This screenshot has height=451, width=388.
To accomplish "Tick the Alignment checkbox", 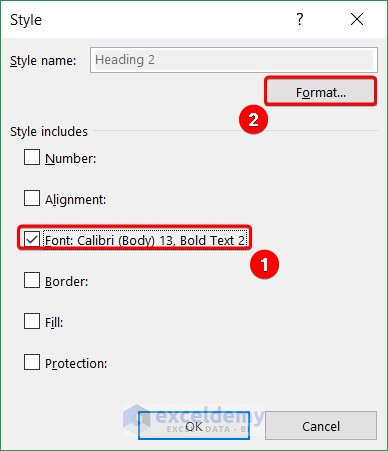I will [32, 198].
